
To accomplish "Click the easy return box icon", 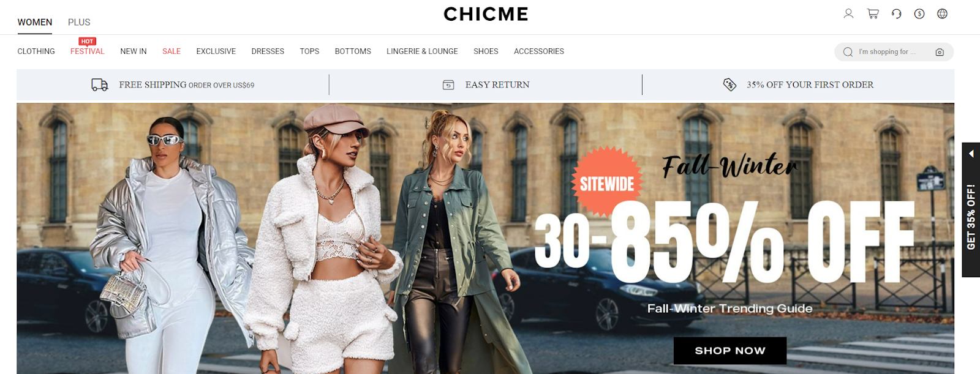I will pos(448,85).
